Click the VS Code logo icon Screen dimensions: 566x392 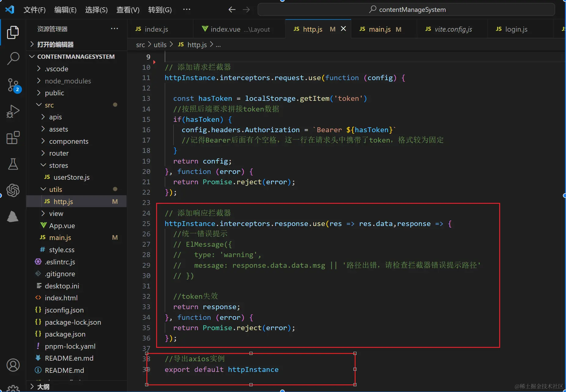[10, 10]
